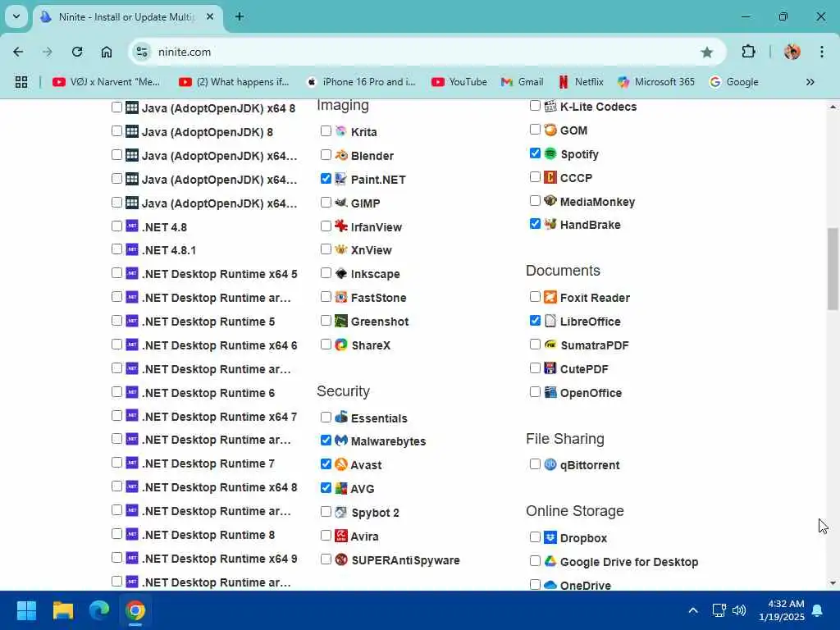Viewport: 840px width, 630px height.
Task: Check the SumatraPDF checkbox
Action: point(535,344)
